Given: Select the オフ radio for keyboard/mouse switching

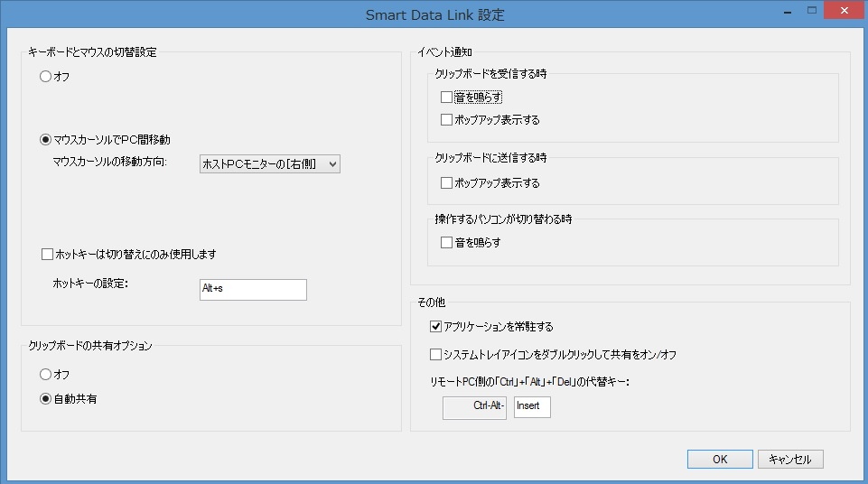Looking at the screenshot, I should point(46,77).
